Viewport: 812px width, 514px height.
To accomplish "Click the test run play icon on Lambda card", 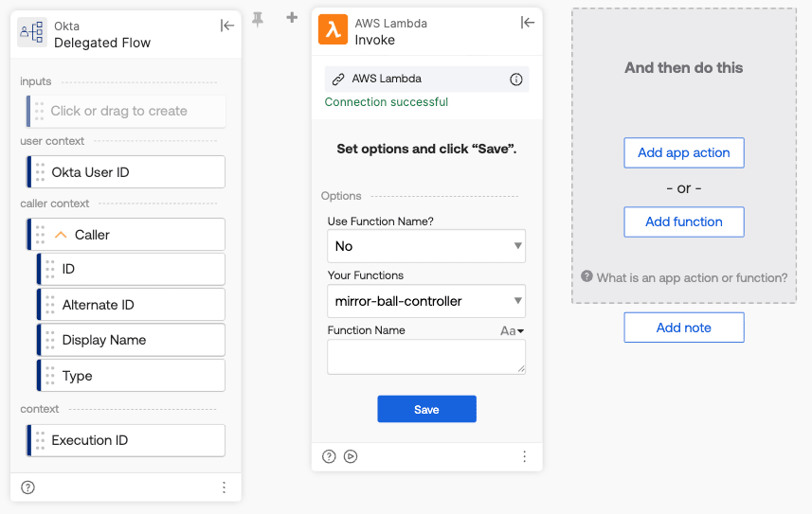I will (351, 456).
